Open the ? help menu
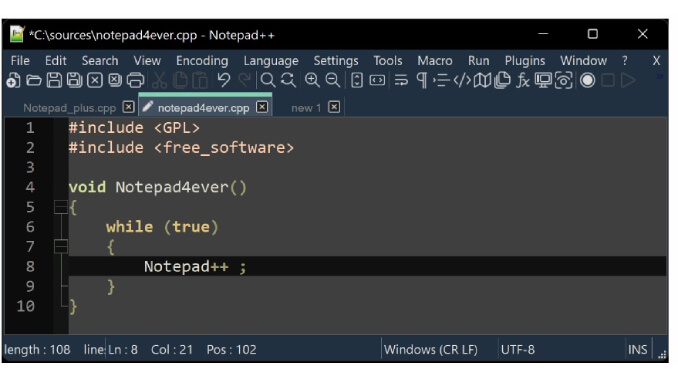 pyautogui.click(x=624, y=61)
